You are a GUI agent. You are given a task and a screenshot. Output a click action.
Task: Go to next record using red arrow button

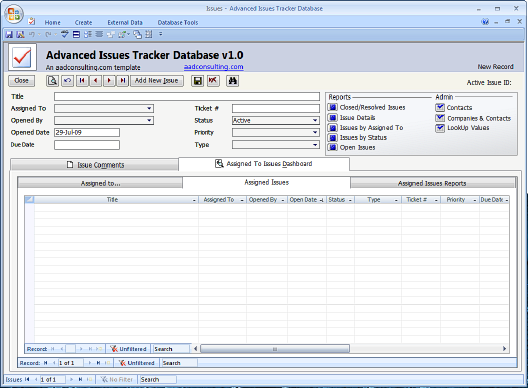109,81
